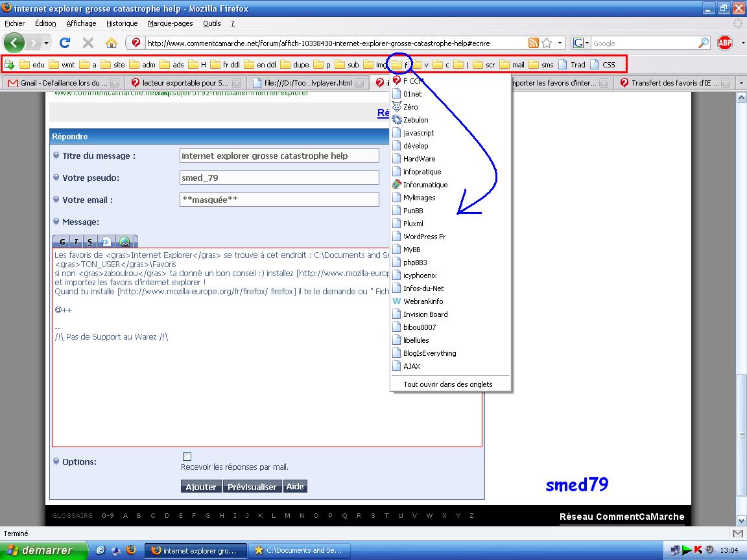Open the back/forward history dropdown arrow
The image size is (747, 560).
point(46,43)
